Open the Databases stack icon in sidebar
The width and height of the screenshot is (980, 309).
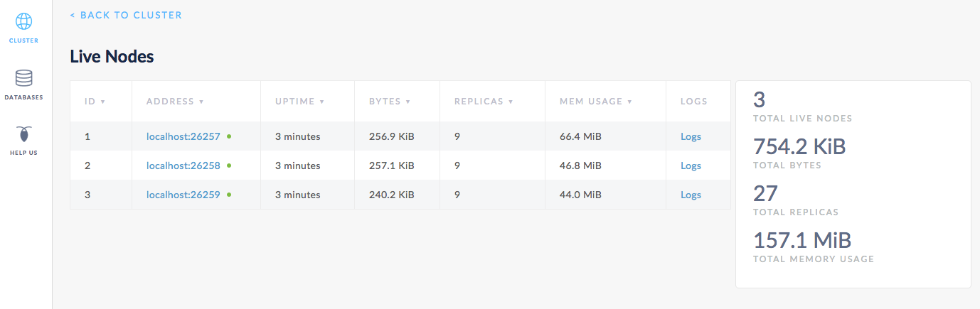click(23, 78)
